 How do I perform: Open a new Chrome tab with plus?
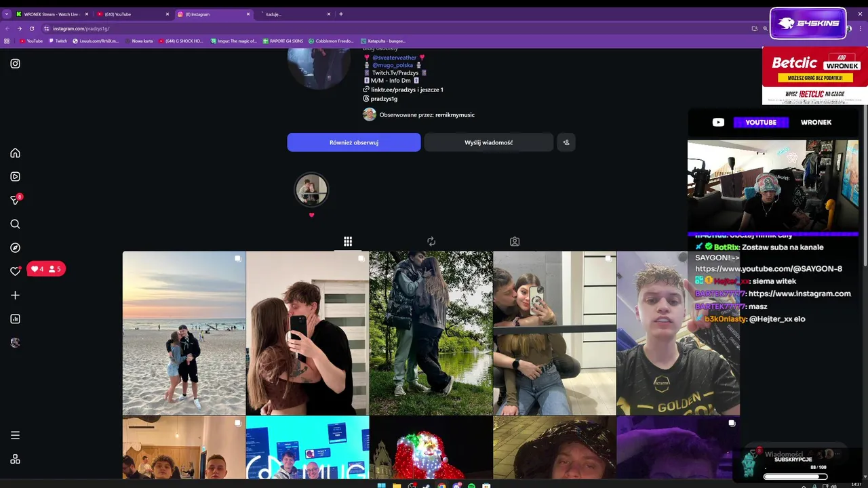(x=341, y=14)
